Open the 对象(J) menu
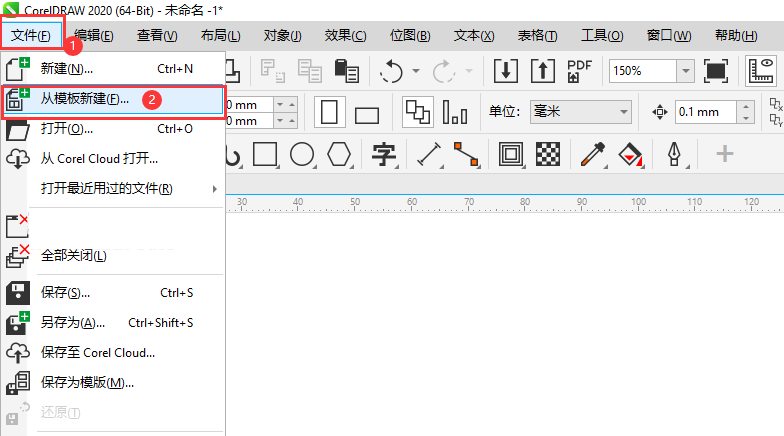Screen dimensions: 784x436 [x=282, y=36]
